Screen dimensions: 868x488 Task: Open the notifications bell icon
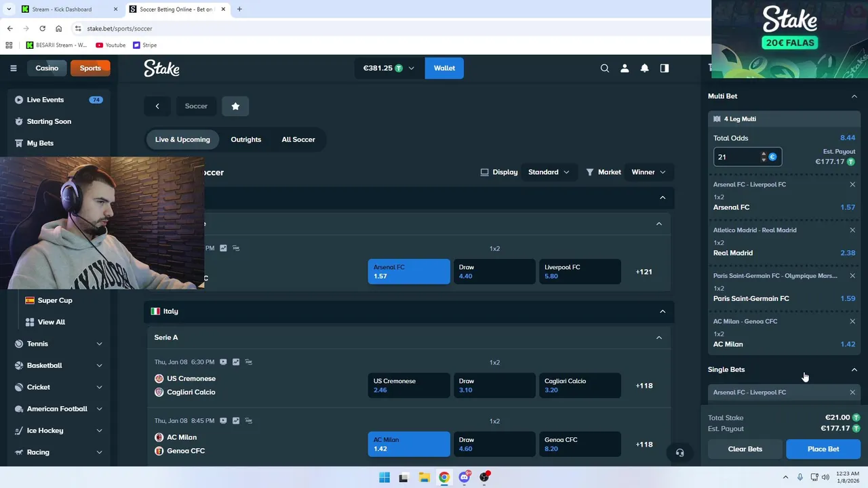[644, 68]
